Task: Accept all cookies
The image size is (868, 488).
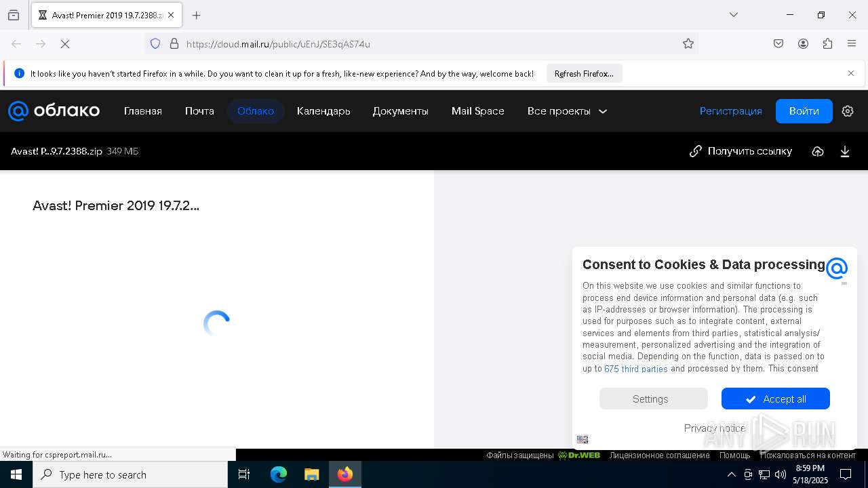Action: [x=776, y=399]
